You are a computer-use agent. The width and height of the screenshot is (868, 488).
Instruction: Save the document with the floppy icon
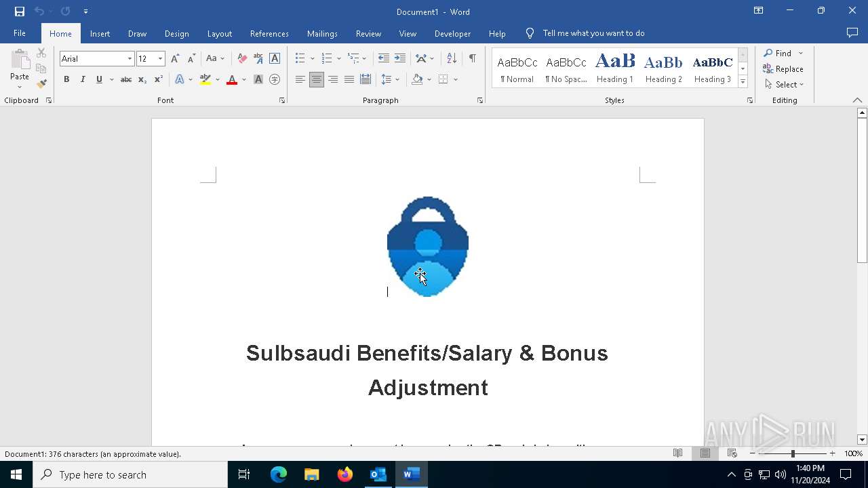19,12
